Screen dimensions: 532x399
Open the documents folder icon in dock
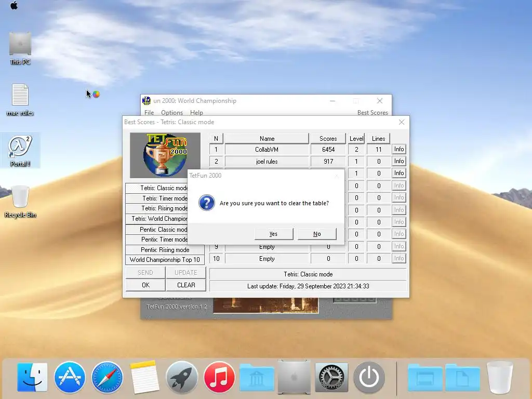(462, 378)
